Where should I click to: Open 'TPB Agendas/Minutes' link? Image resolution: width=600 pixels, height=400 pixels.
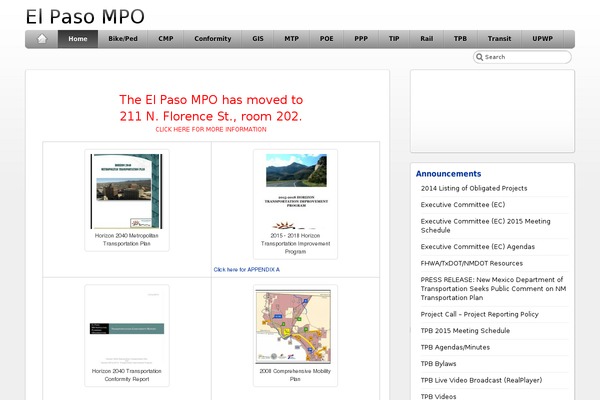(455, 348)
